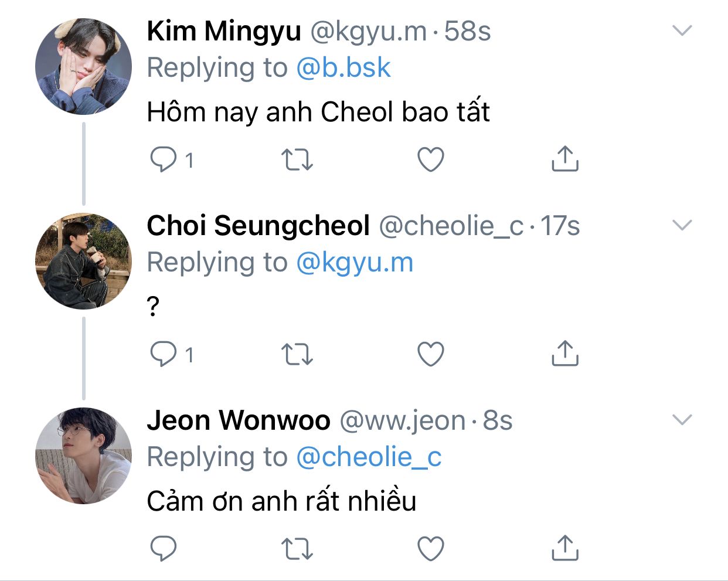728x581 pixels.
Task: Open the @b.bsk mention link
Action: point(343,68)
